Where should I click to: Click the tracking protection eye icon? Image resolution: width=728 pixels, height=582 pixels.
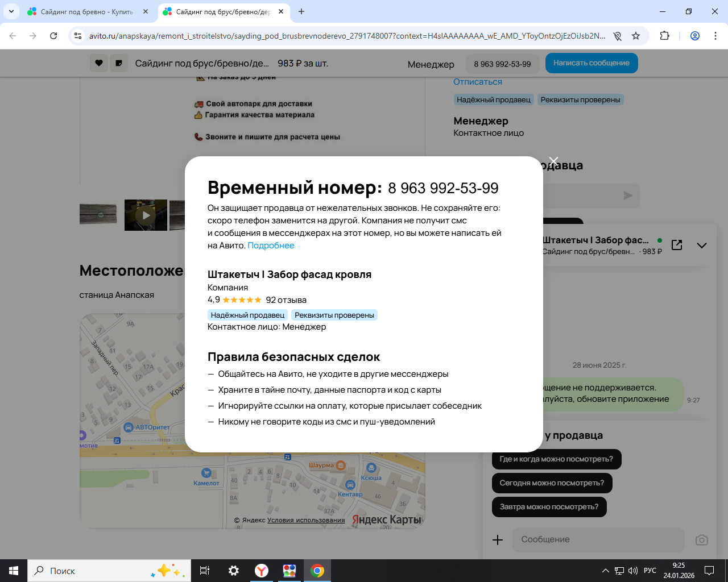[x=617, y=36]
